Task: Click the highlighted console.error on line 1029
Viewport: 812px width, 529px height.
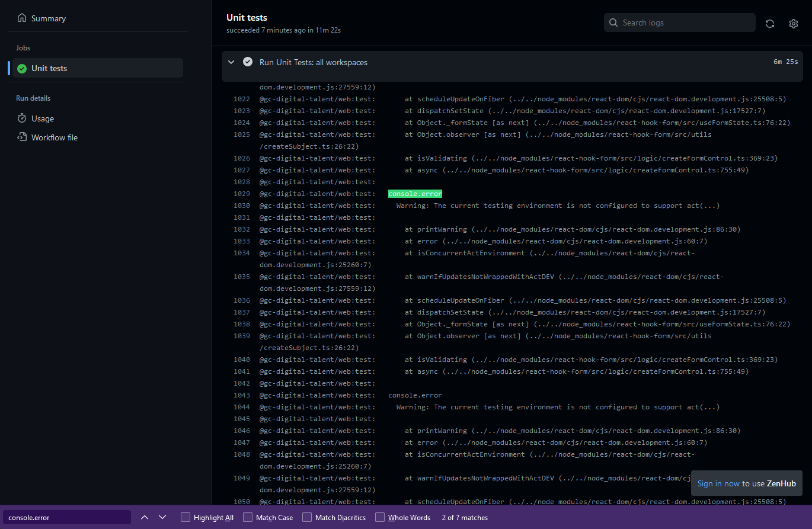Action: [x=415, y=194]
